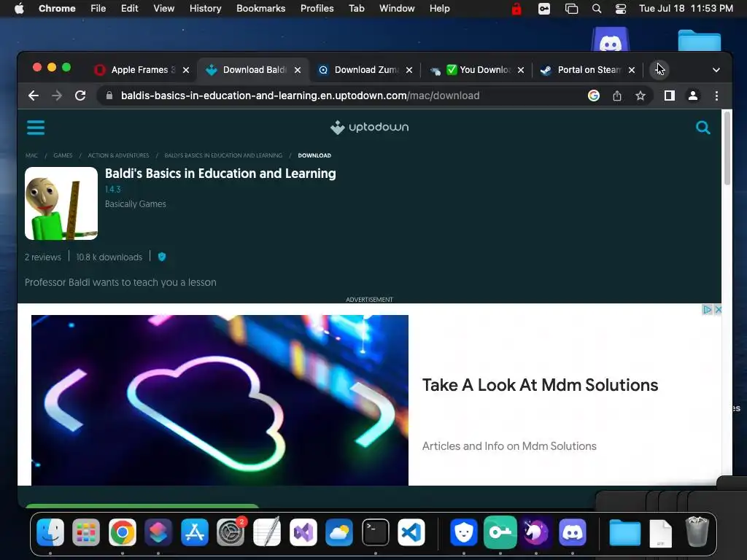Open the Uptodown hamburger menu
747x560 pixels.
[36, 128]
